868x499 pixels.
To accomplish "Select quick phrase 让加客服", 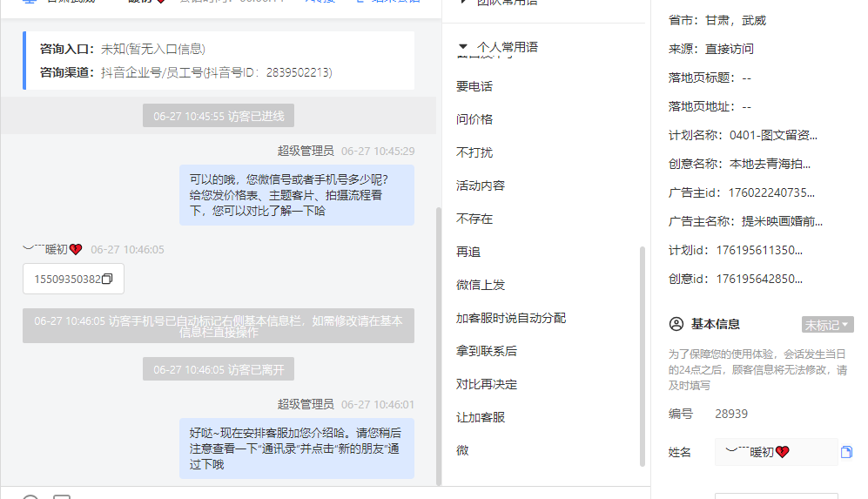I will click(x=480, y=418).
